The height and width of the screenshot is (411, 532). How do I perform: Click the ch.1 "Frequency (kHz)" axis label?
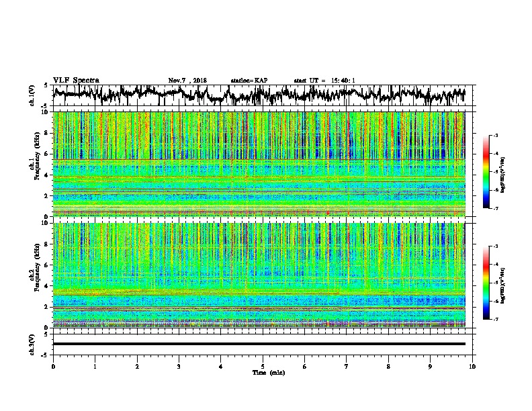(37, 156)
